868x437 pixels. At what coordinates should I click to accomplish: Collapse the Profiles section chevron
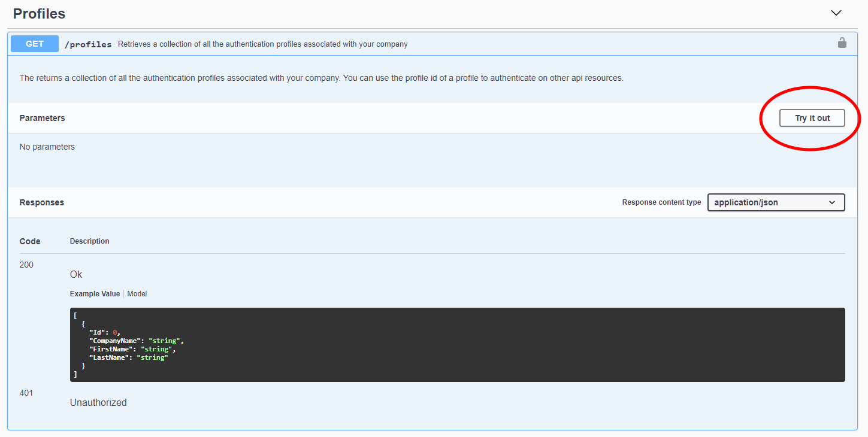tap(836, 13)
